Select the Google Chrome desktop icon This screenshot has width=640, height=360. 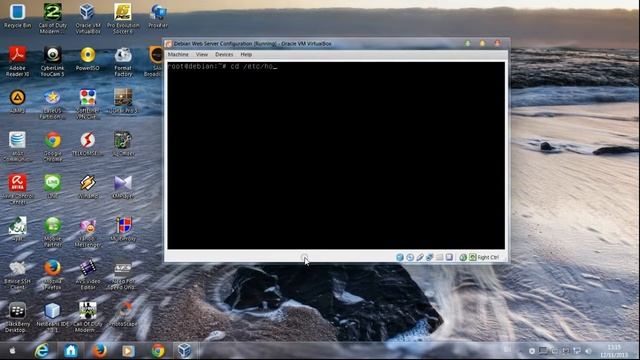53,147
